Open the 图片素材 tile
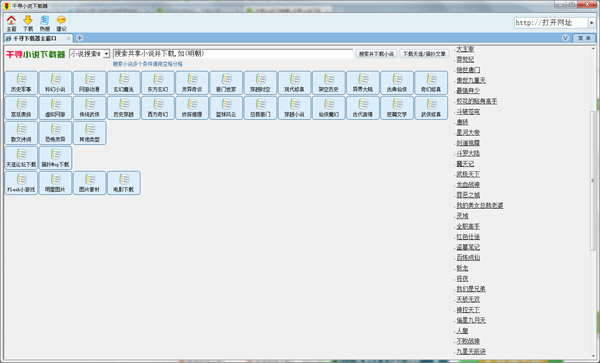The image size is (600, 363). pos(90,183)
